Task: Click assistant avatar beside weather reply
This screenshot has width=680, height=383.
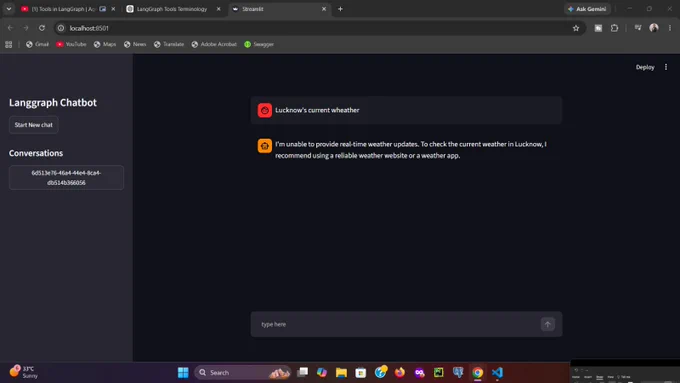Action: (265, 146)
